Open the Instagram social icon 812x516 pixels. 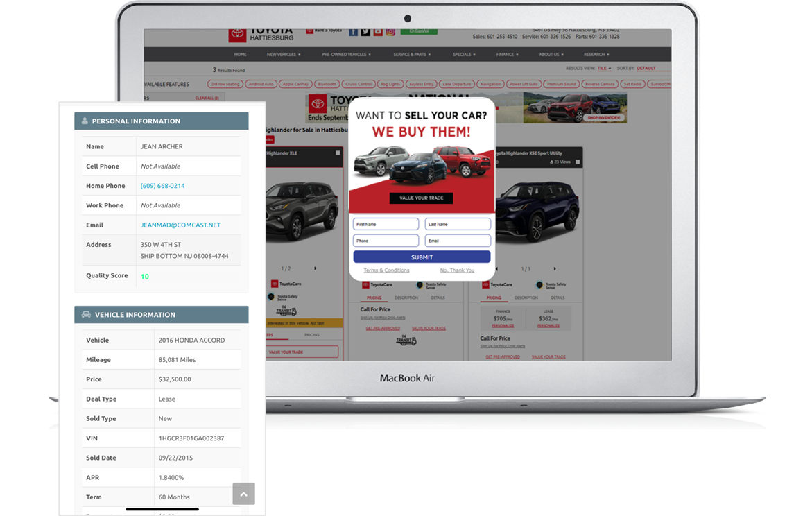point(390,32)
